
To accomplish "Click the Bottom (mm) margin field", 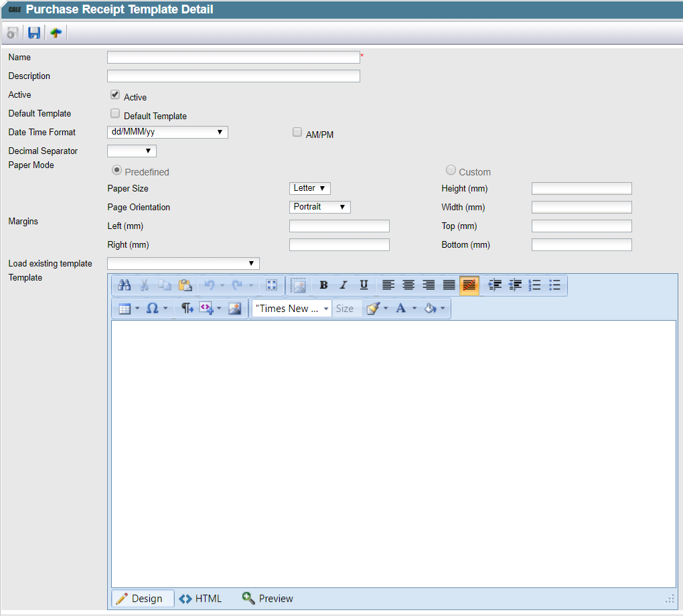I will click(x=581, y=244).
